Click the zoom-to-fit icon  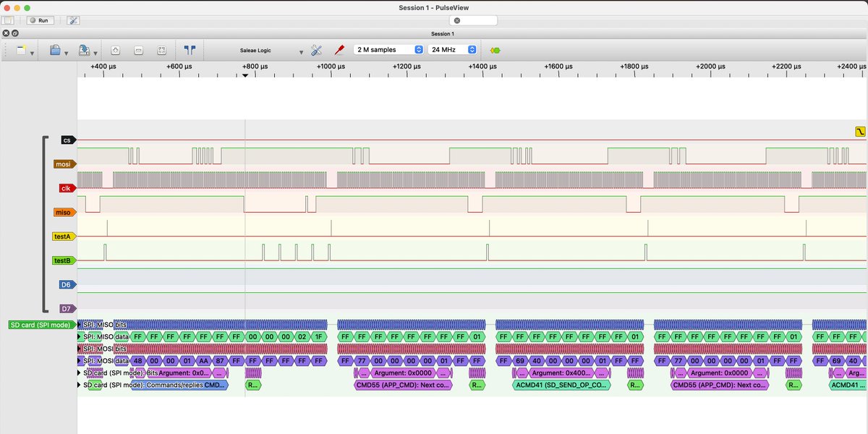(x=161, y=51)
